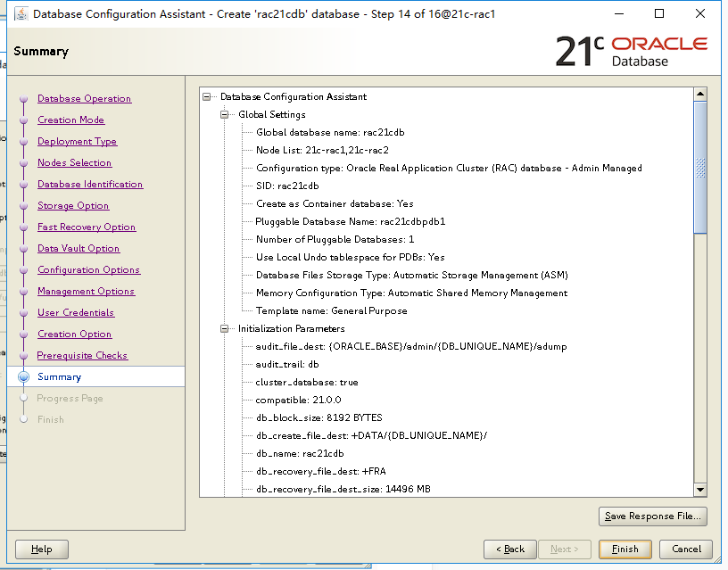
Task: Select the 'Database Files Storage Type' row
Action: coord(412,276)
